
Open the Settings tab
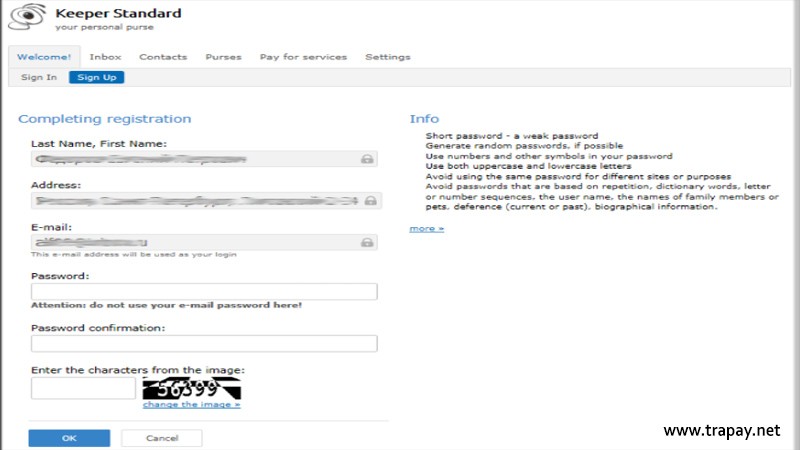[x=387, y=57]
